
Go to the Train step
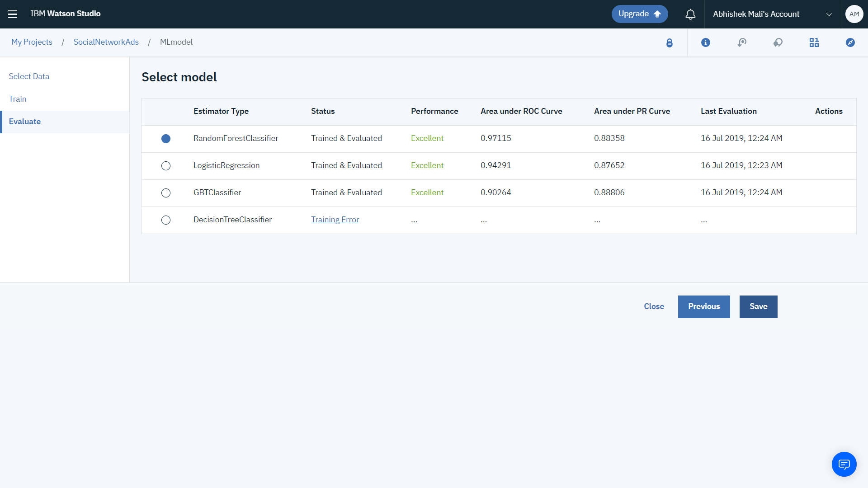click(x=18, y=99)
